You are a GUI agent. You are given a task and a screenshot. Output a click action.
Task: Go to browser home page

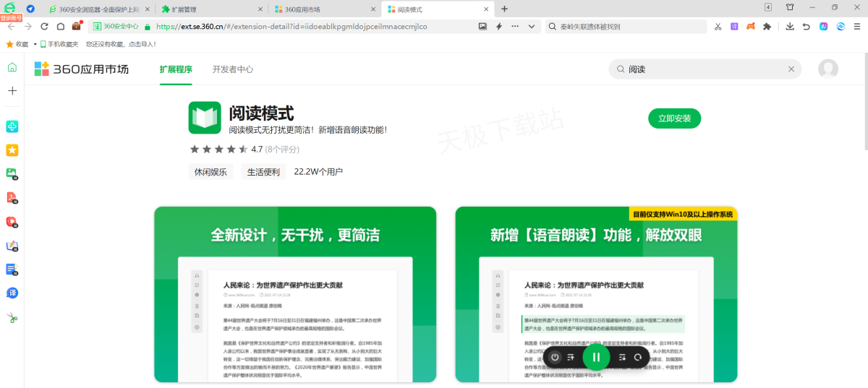(x=61, y=26)
